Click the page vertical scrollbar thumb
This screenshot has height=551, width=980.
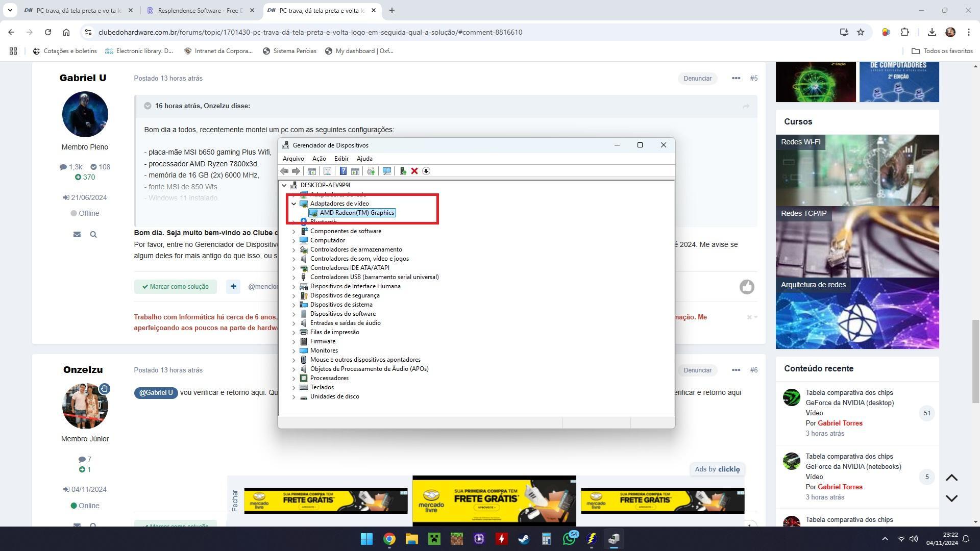(x=975, y=361)
